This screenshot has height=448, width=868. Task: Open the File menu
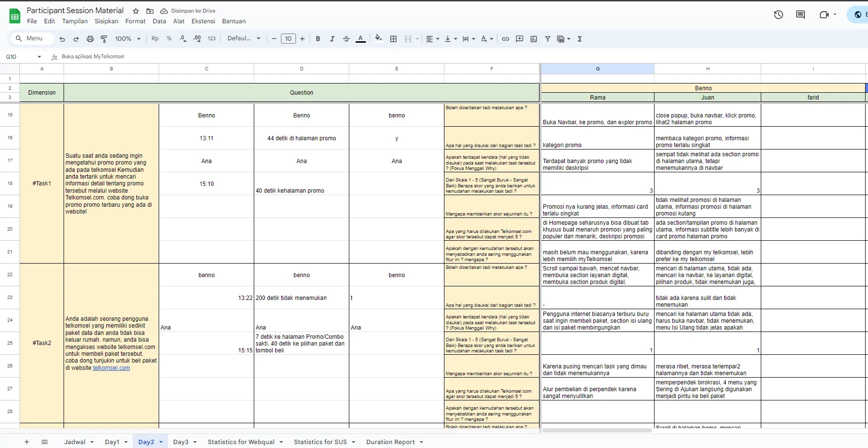click(x=32, y=21)
